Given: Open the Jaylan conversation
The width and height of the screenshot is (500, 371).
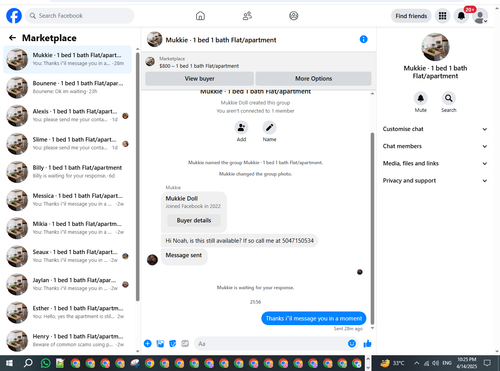Looking at the screenshot, I should (67, 285).
